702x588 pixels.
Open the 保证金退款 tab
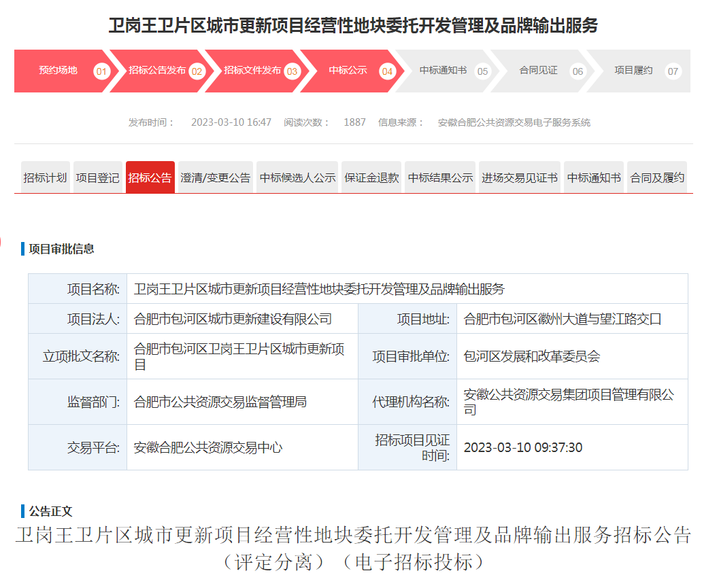click(371, 177)
